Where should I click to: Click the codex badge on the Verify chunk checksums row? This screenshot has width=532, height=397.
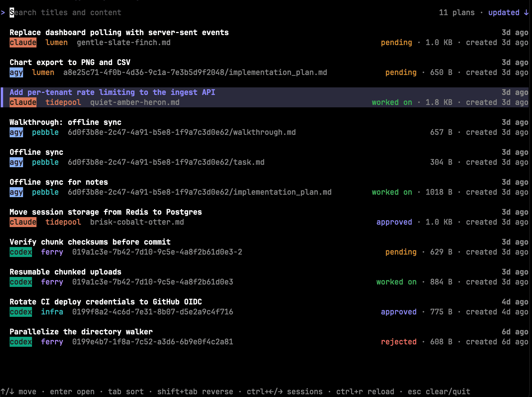point(21,252)
